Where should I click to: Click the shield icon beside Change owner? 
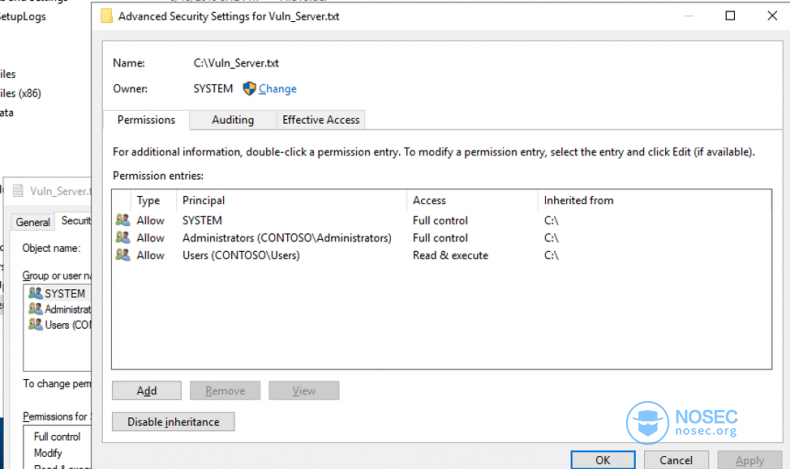[x=249, y=89]
